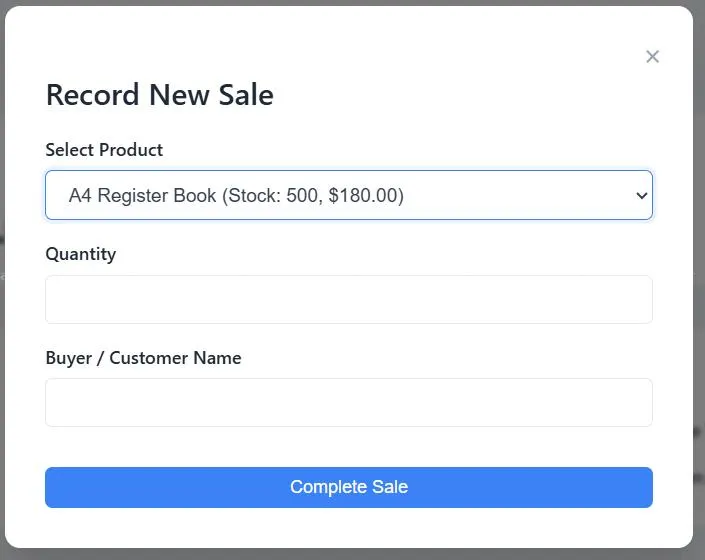
Task: Activate the customer name text box
Action: tap(348, 402)
